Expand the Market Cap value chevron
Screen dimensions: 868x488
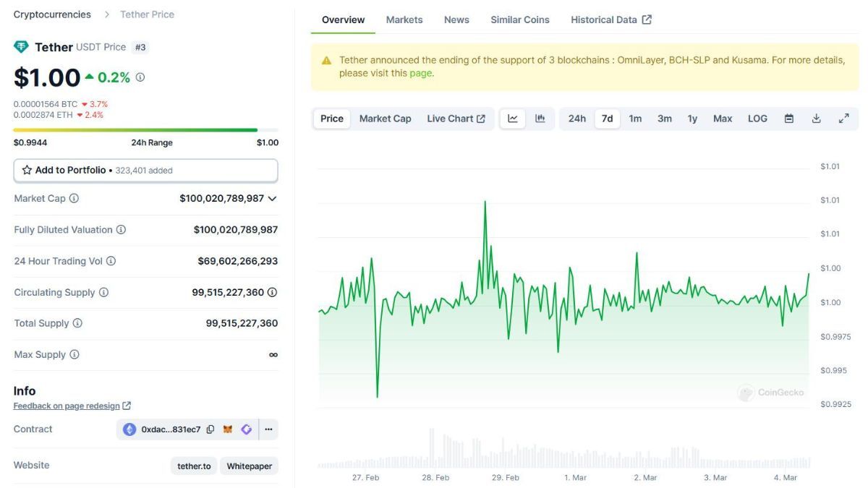tap(273, 198)
